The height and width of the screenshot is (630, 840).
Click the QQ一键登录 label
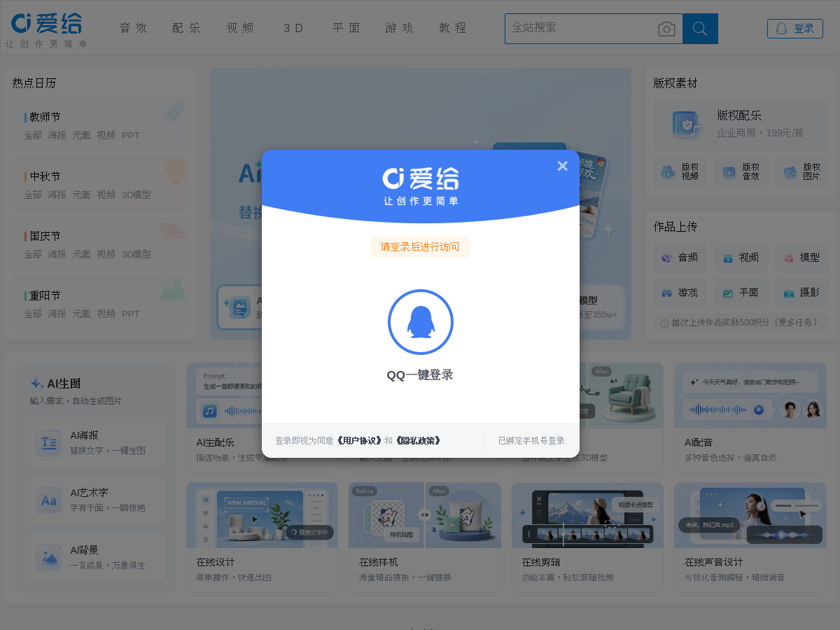420,374
